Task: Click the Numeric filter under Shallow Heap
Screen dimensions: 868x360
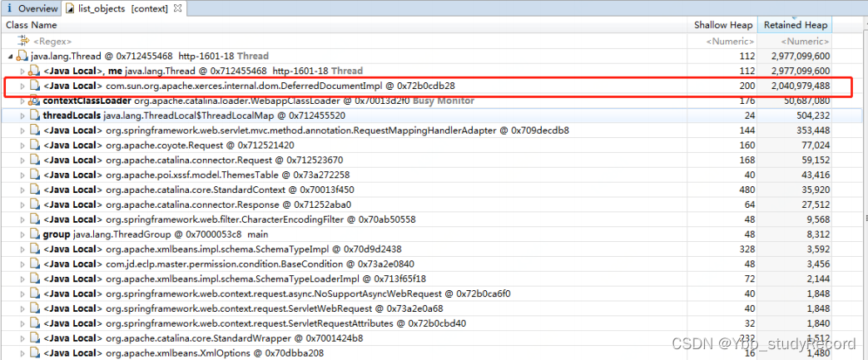Action: (729, 41)
